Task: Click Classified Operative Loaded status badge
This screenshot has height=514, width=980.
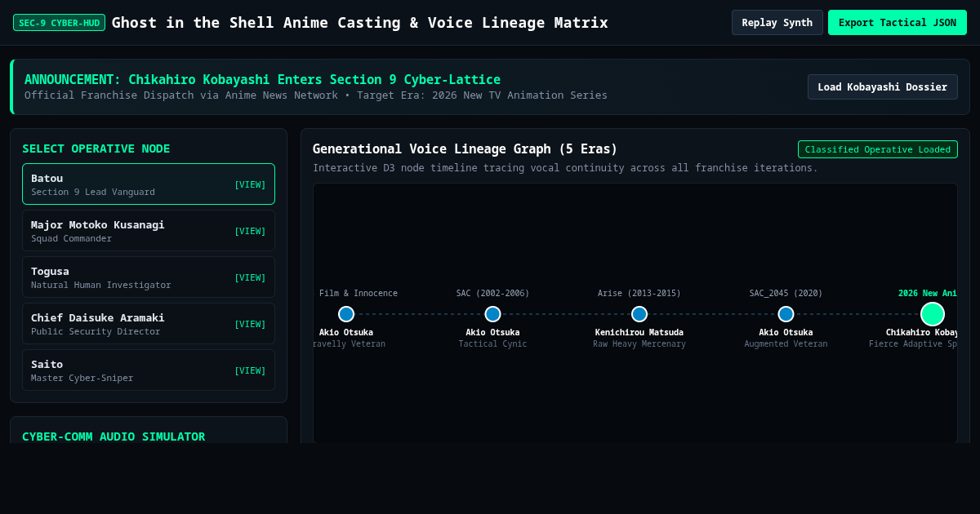Action: coord(878,149)
